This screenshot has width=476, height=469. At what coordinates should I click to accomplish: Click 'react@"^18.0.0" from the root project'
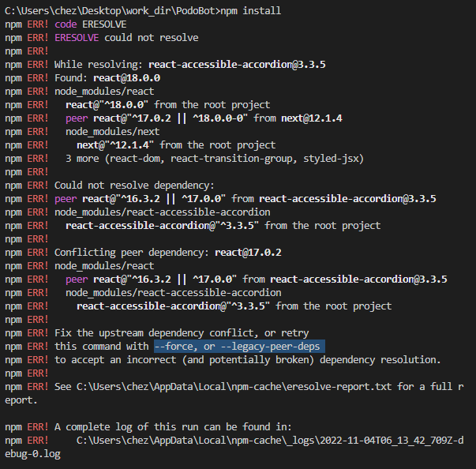click(x=168, y=105)
